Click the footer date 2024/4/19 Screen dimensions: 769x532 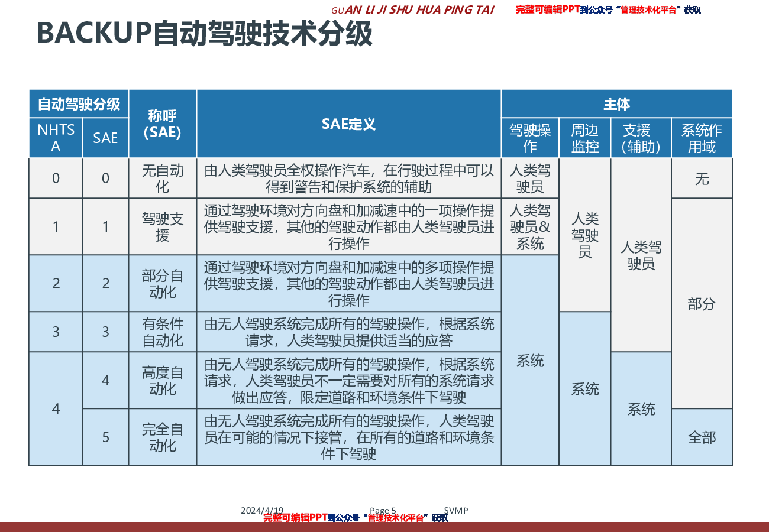point(262,510)
